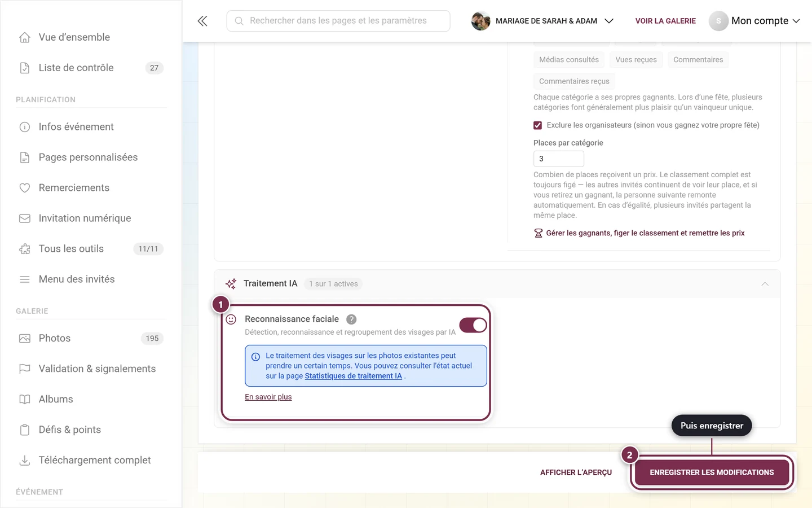
Task: Open the Albums menu item
Action: pos(90,400)
